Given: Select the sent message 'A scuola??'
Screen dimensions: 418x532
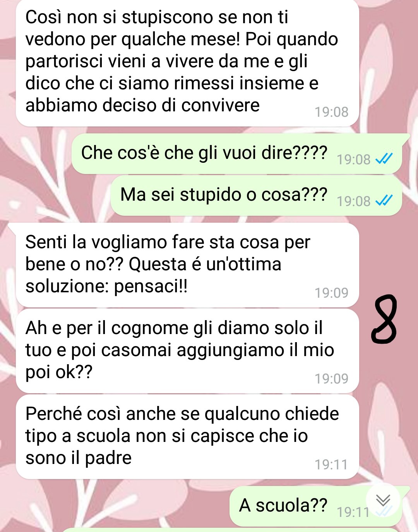Looking at the screenshot, I should click(x=316, y=506).
